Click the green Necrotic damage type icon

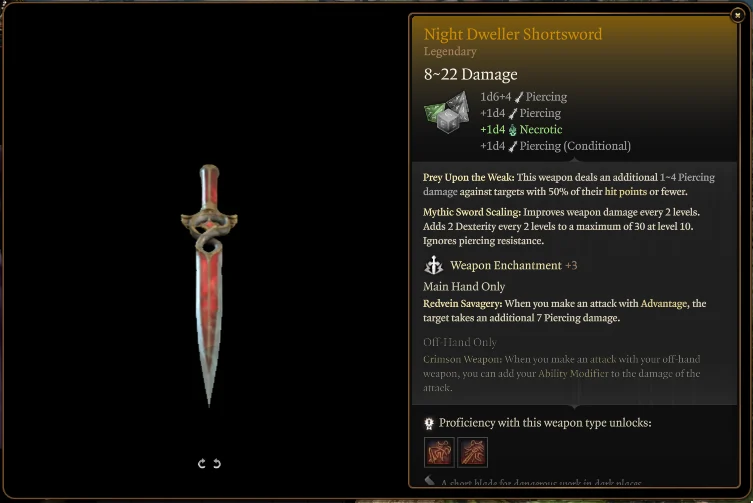pos(512,130)
